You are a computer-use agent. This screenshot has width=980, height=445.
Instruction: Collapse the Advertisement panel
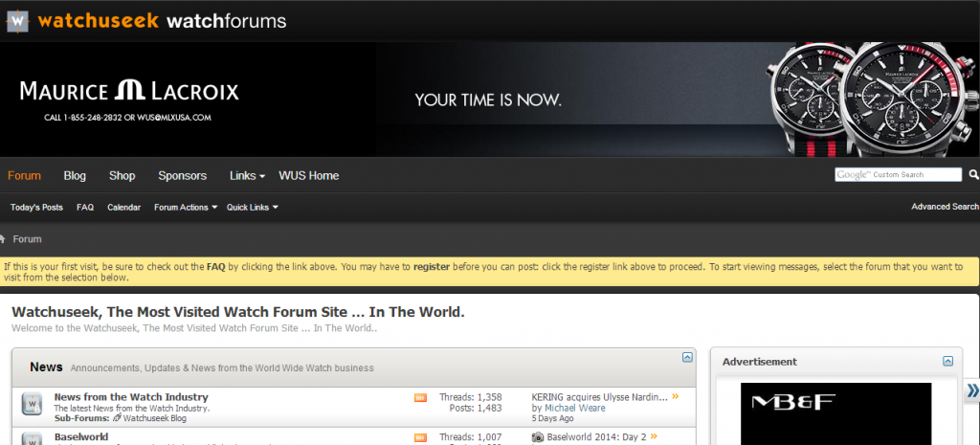point(948,361)
